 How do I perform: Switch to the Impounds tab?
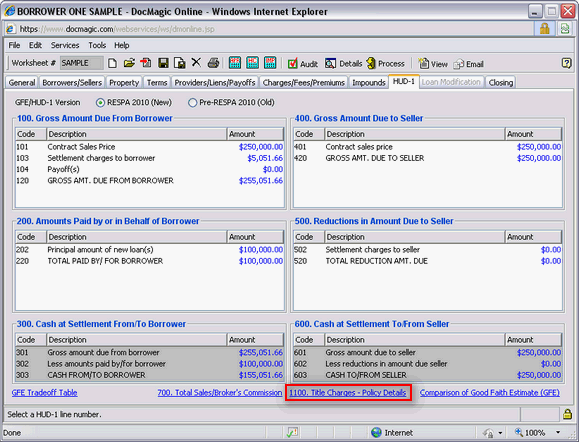tap(369, 82)
